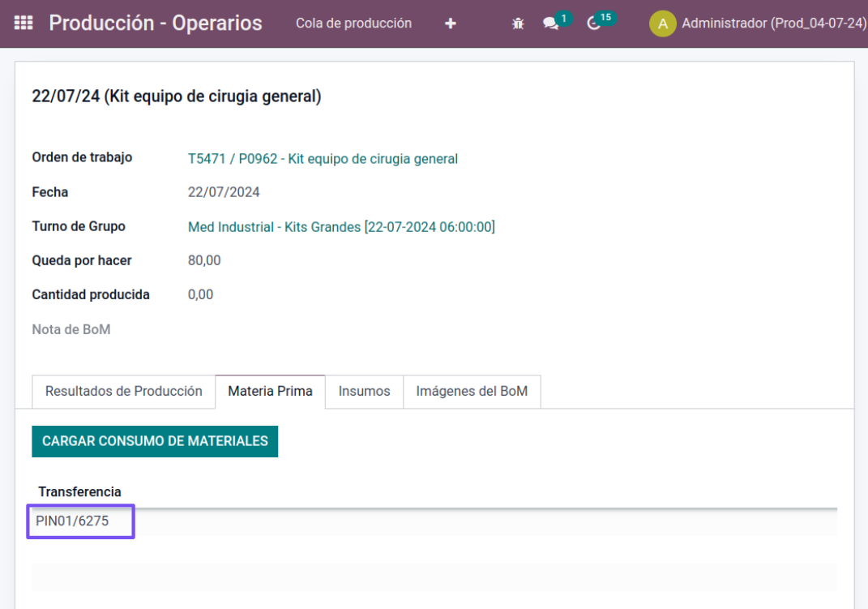Image resolution: width=868 pixels, height=609 pixels.
Task: Click the plus icon in navbar
Action: point(451,24)
